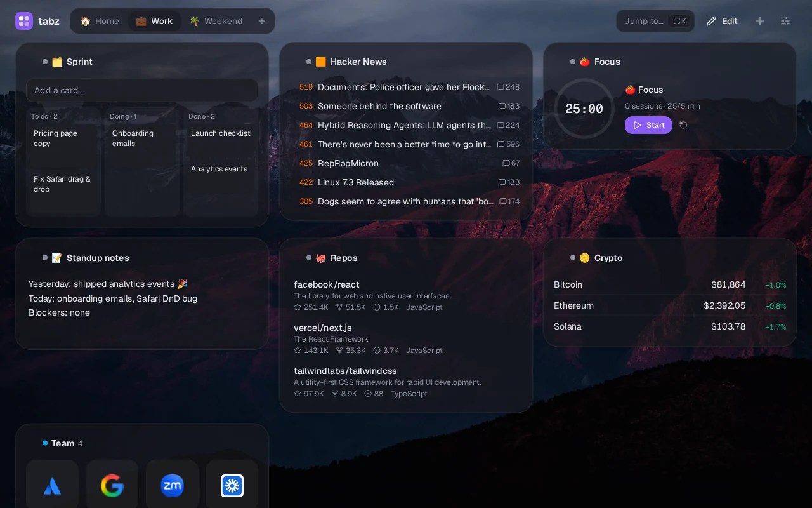Viewport: 812px width, 508px height.
Task: Open comments for RepRapMicron story
Action: [x=511, y=163]
